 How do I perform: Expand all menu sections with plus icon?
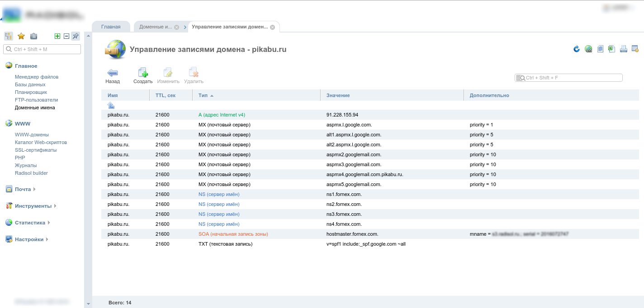[x=57, y=36]
